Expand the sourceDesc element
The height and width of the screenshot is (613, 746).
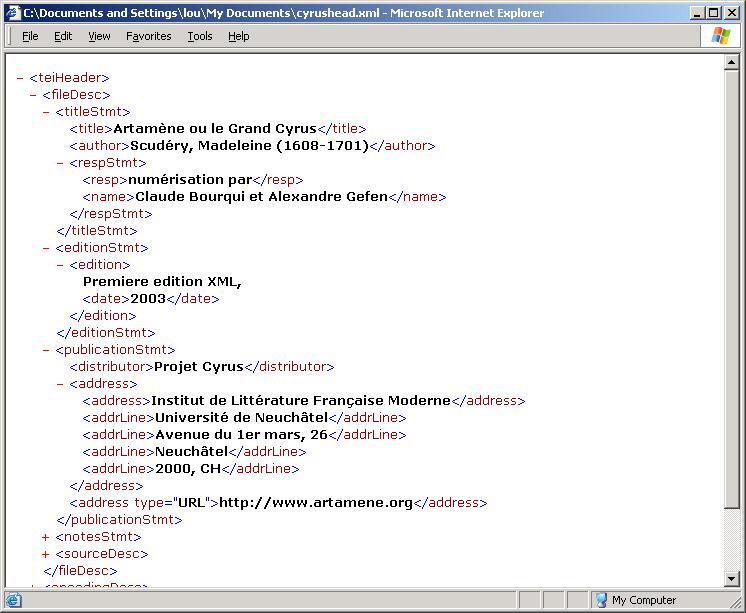(46, 554)
